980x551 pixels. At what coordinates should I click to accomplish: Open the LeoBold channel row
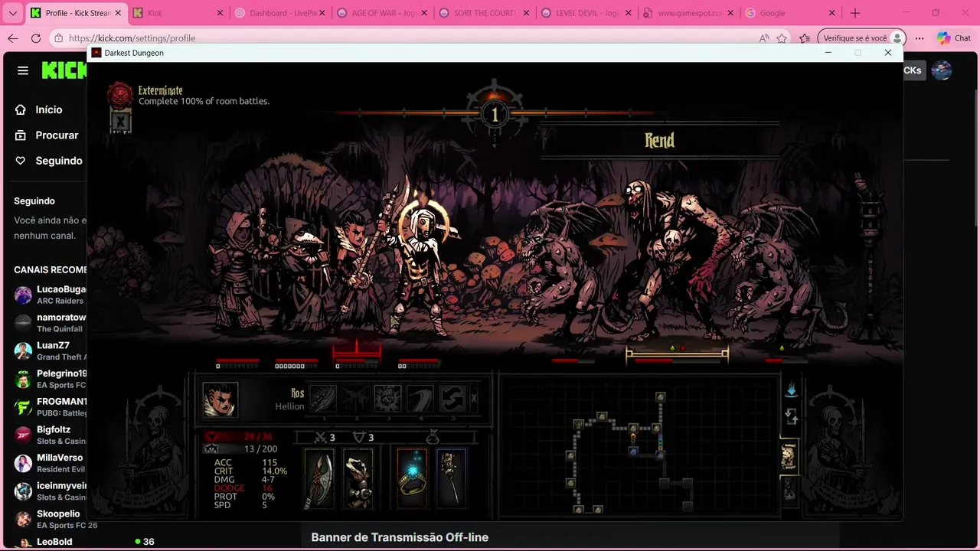click(84, 542)
